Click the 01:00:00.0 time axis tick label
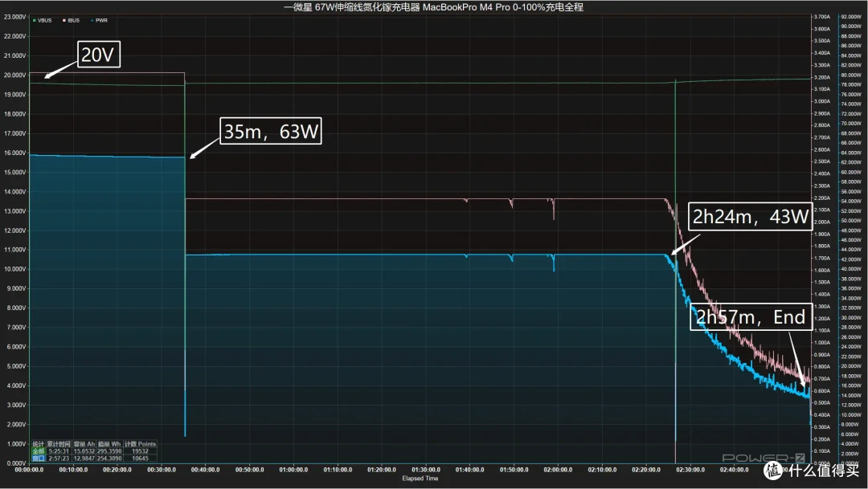The image size is (868, 489). [293, 470]
